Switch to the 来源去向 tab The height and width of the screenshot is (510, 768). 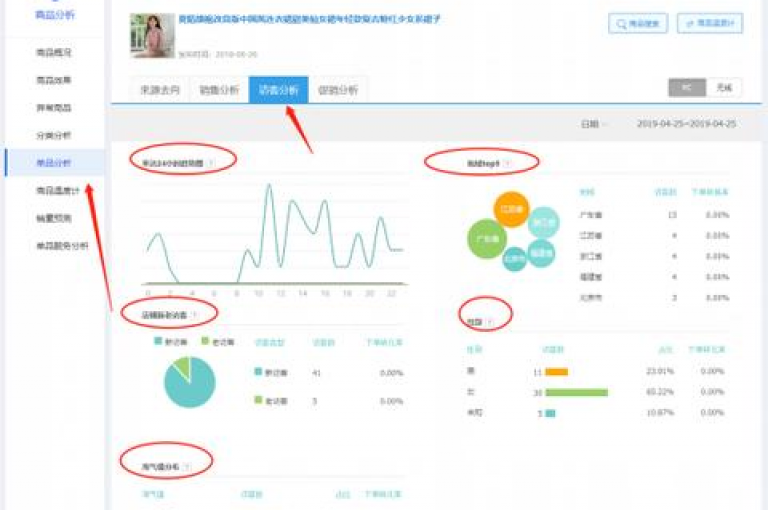160,90
